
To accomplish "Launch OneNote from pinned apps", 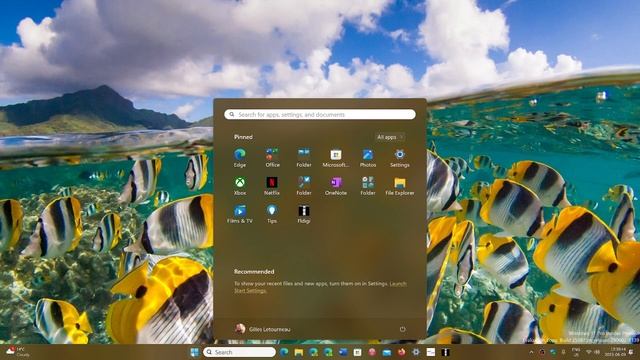I will tap(336, 186).
